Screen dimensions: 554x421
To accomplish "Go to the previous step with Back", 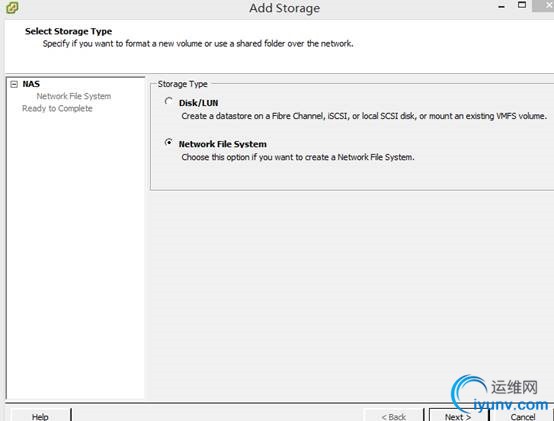I will 393,415.
